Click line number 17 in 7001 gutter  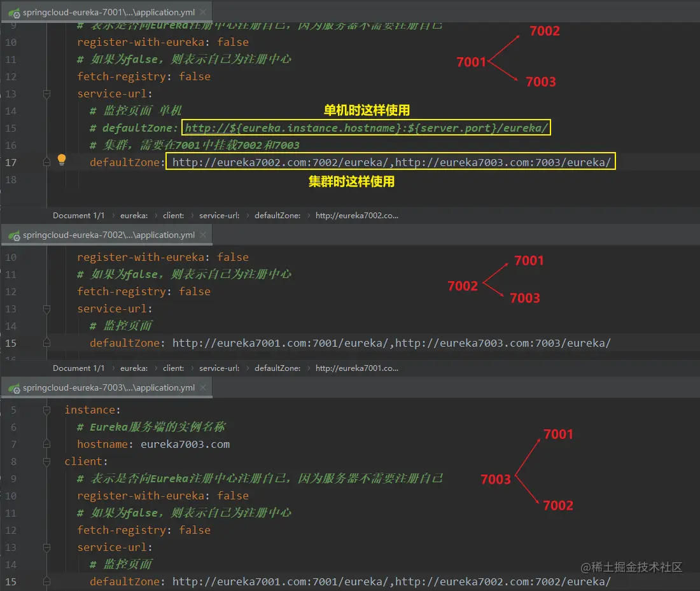tap(11, 162)
